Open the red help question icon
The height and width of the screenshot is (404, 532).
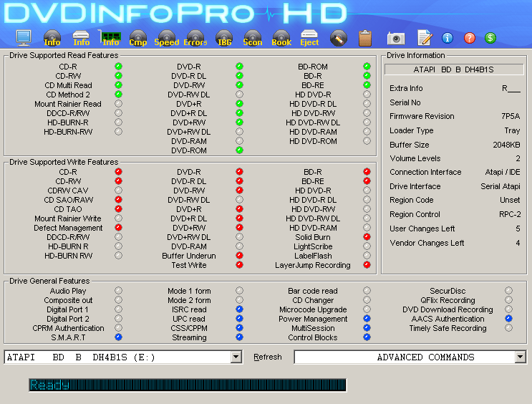pyautogui.click(x=469, y=38)
